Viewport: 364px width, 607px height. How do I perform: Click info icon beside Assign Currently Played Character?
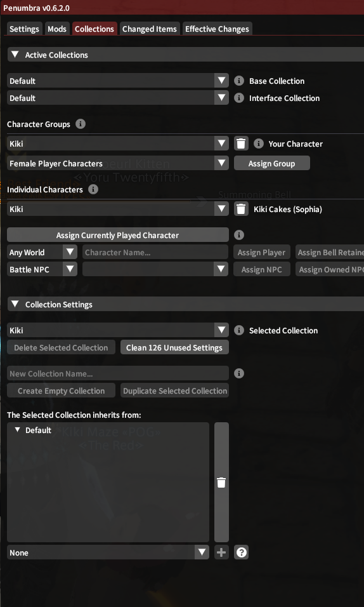239,235
